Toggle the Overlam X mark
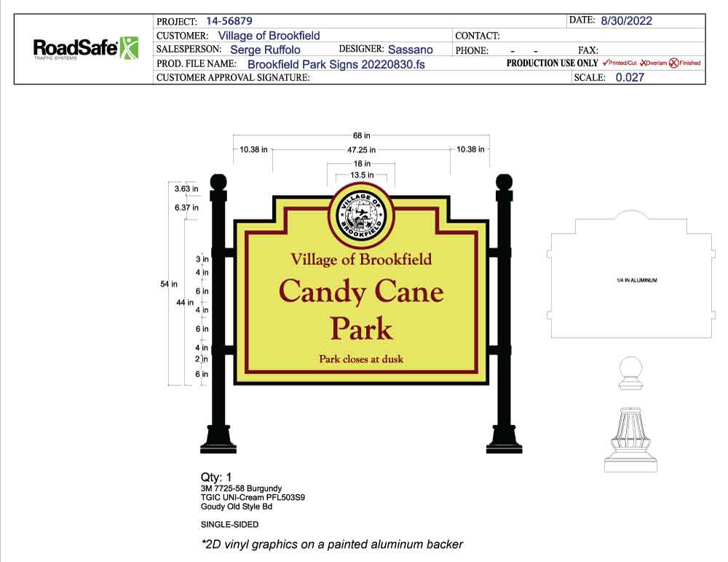Image resolution: width=728 pixels, height=562 pixels. [644, 63]
